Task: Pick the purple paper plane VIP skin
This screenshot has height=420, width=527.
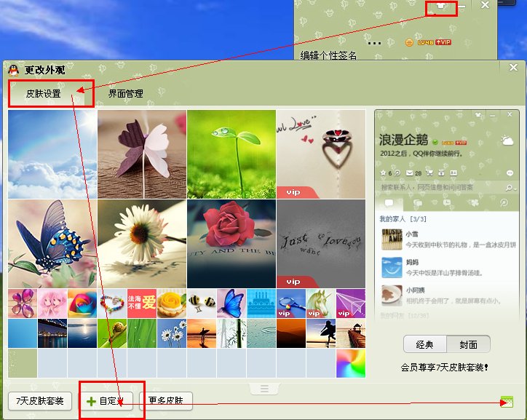Action: [351, 304]
